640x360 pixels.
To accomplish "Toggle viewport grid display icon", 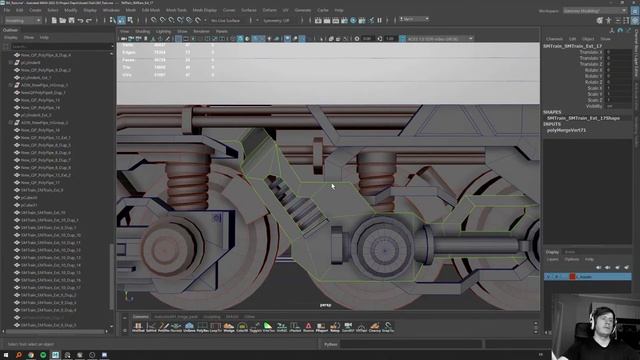I will (179, 39).
